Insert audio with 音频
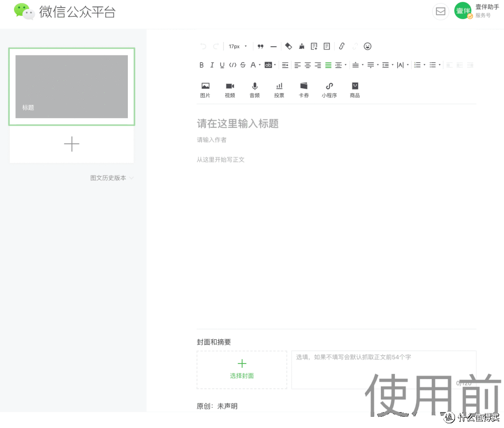 255,91
